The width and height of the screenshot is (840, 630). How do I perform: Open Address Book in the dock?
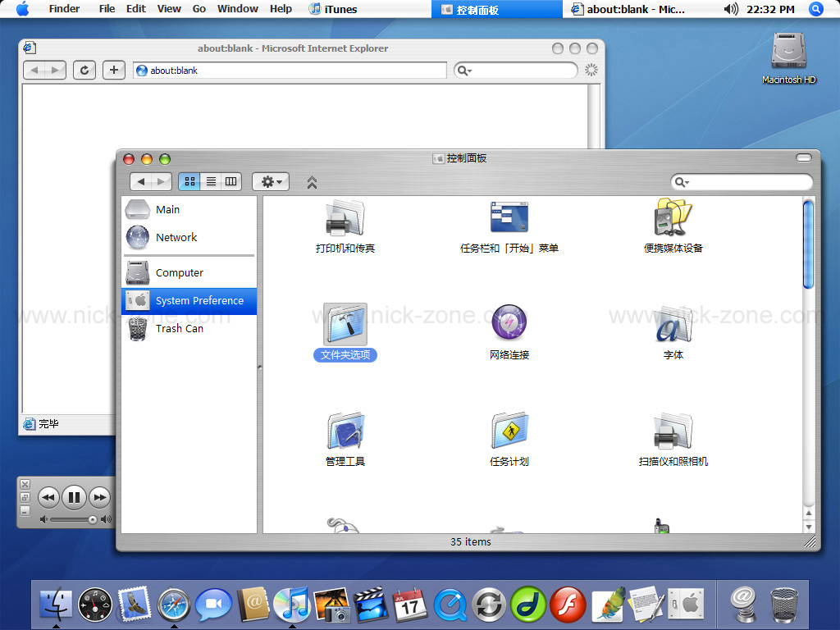(x=253, y=605)
